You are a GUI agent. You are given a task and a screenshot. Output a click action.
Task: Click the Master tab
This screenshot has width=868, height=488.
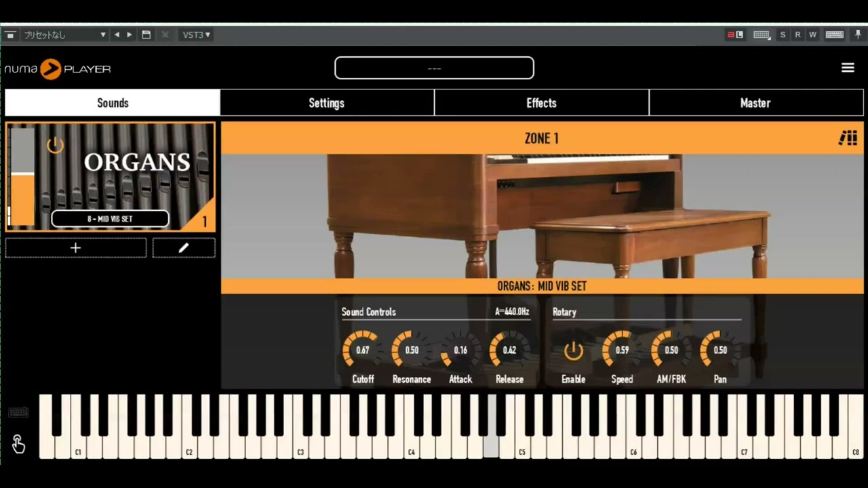pyautogui.click(x=755, y=103)
